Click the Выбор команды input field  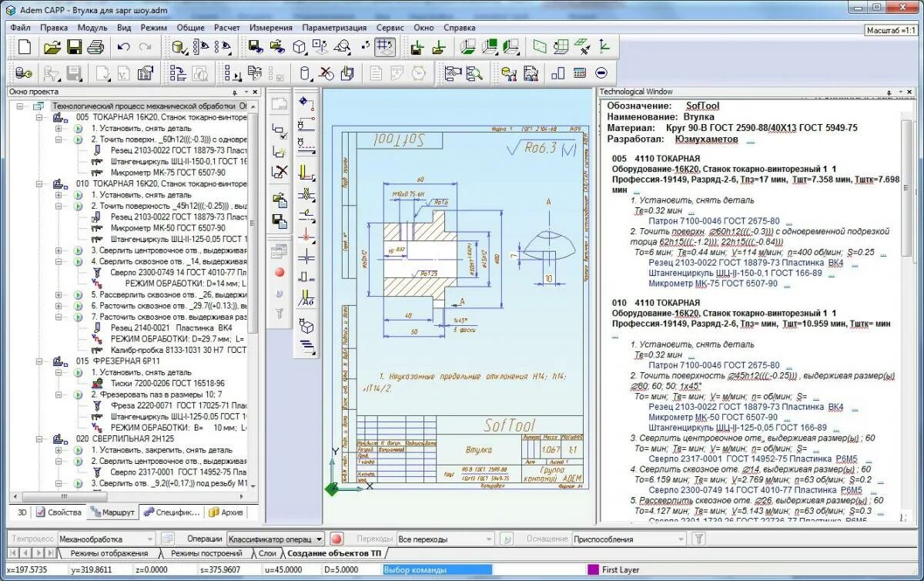click(437, 570)
